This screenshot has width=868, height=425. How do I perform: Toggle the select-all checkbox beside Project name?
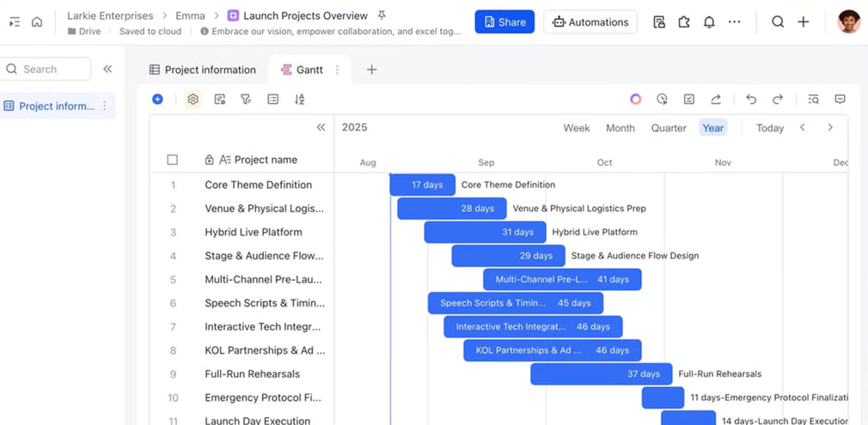click(173, 160)
